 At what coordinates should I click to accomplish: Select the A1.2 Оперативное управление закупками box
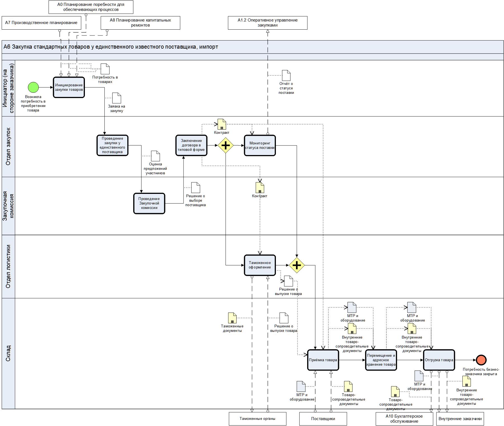tap(267, 23)
